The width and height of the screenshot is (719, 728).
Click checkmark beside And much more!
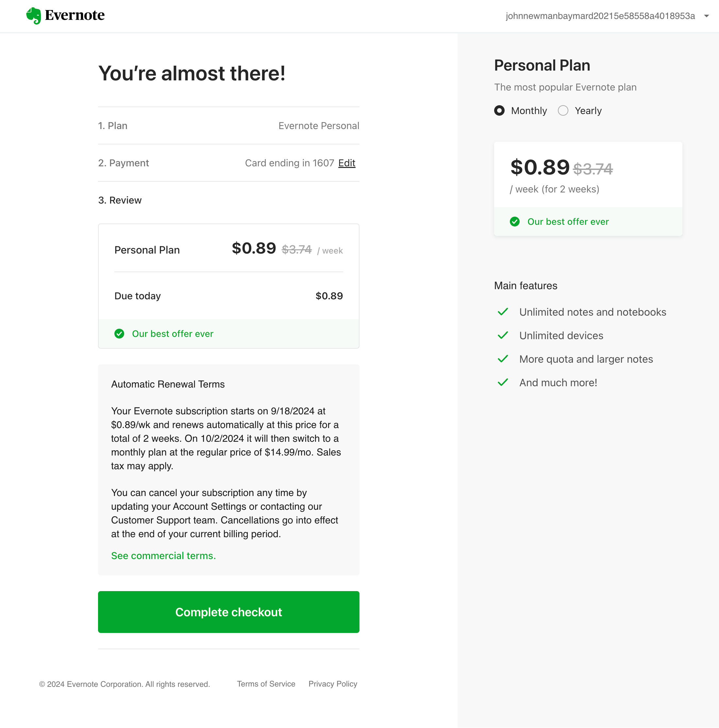click(503, 383)
